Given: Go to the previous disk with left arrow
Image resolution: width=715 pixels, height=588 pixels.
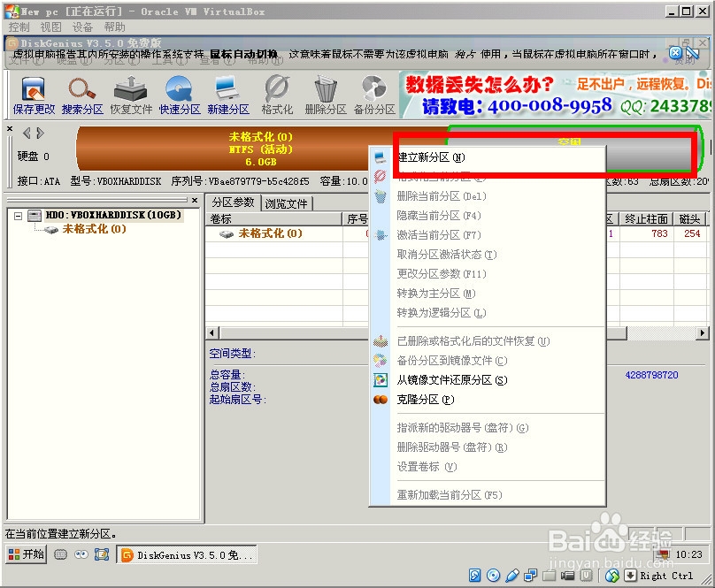Looking at the screenshot, I should tap(27, 134).
